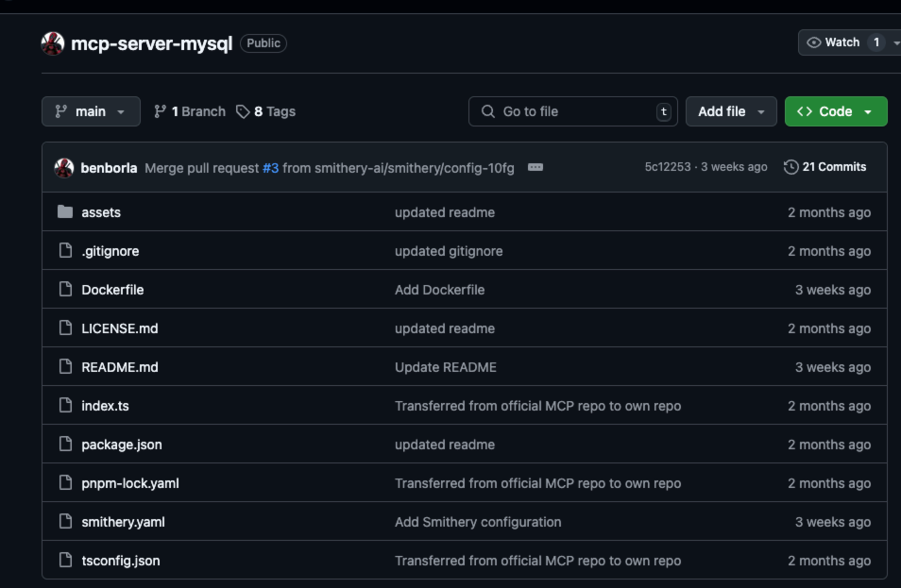Click '2 months ago' on the assets row

(x=829, y=212)
